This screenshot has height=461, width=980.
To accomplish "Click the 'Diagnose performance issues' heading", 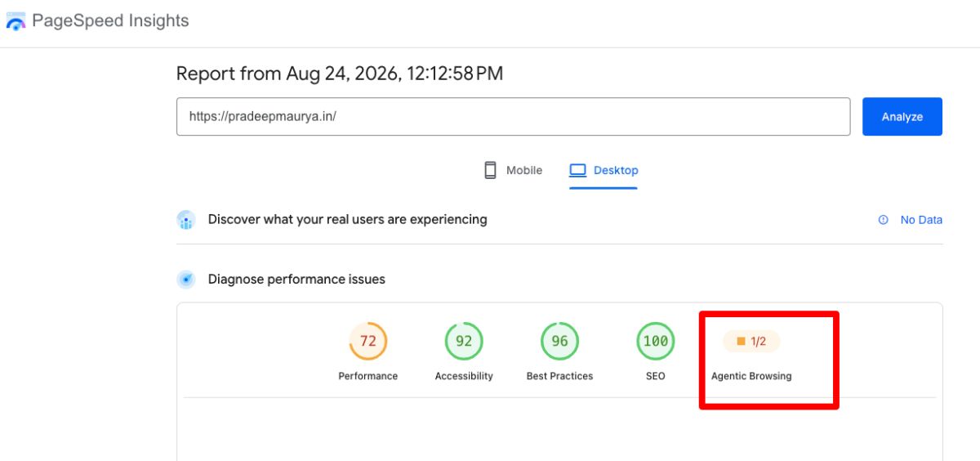I will [296, 280].
